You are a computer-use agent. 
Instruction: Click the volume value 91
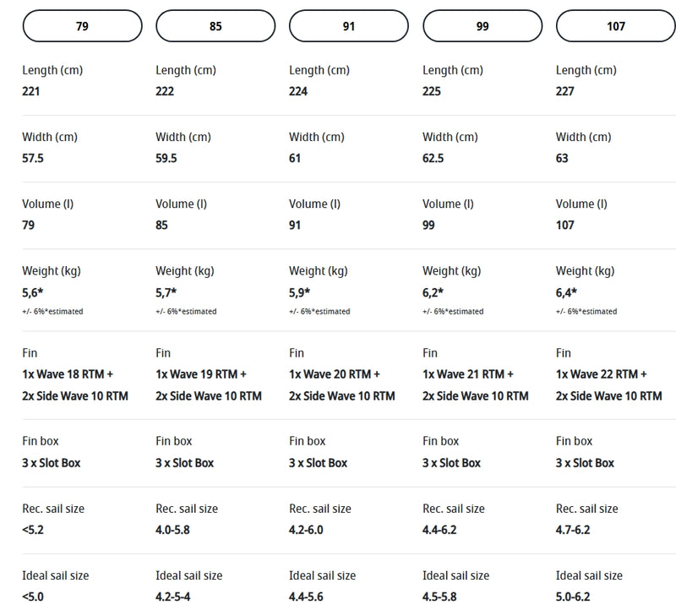(296, 225)
